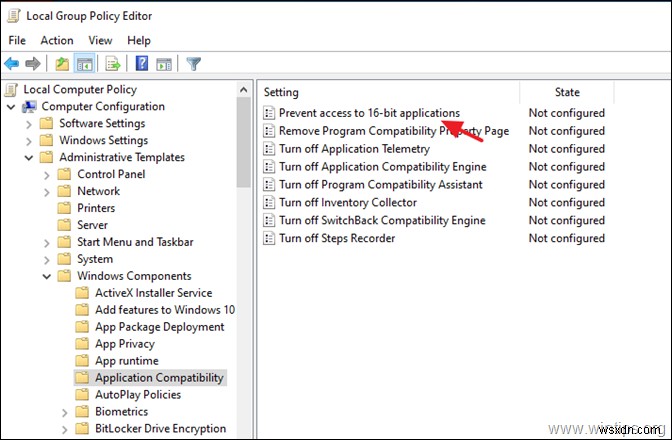The width and height of the screenshot is (672, 440).
Task: Click the Up One Level folder icon
Action: click(x=62, y=64)
